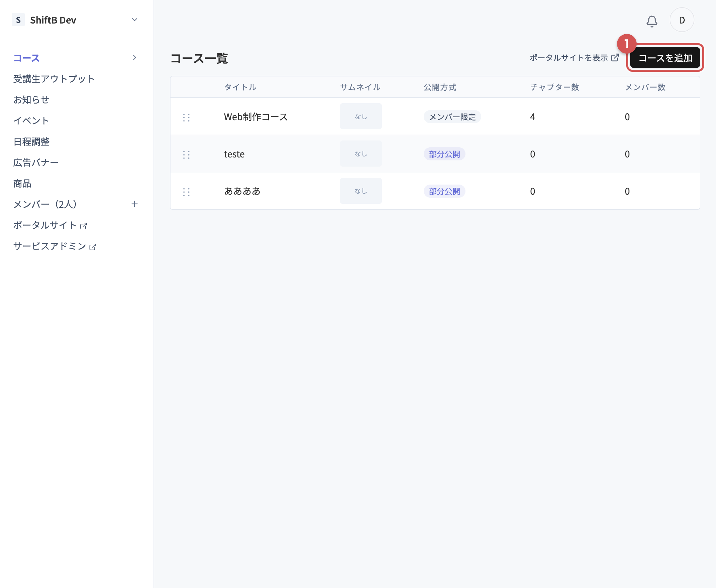Click the ShiftB Dev workspace S logo

pos(18,20)
